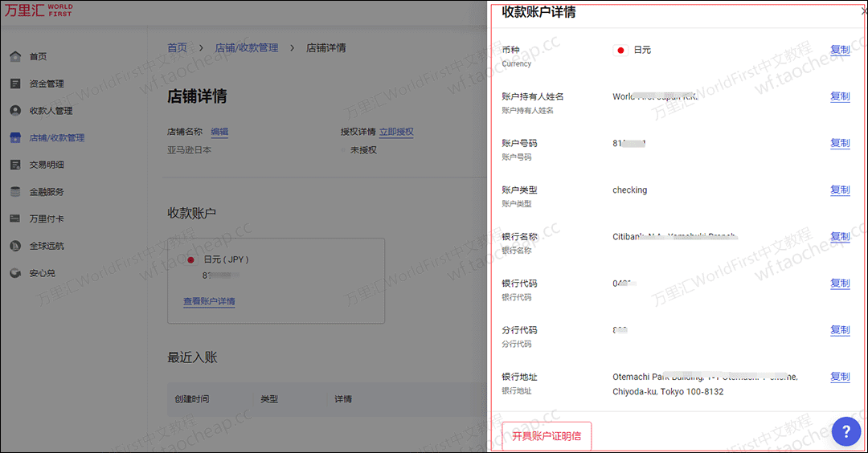Click the Chiyoda-ku, Tokyo 100-8132 address text
868x453 pixels.
pyautogui.click(x=668, y=392)
